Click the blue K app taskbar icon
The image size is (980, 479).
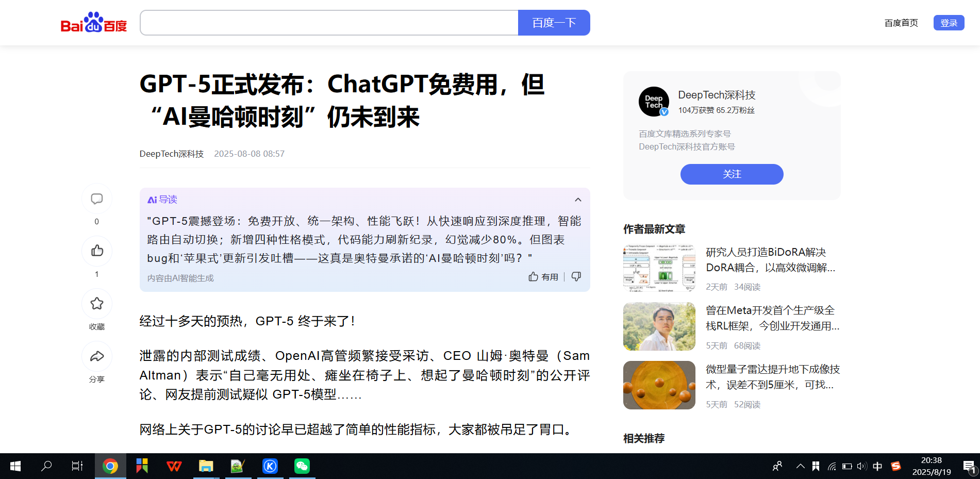click(270, 466)
